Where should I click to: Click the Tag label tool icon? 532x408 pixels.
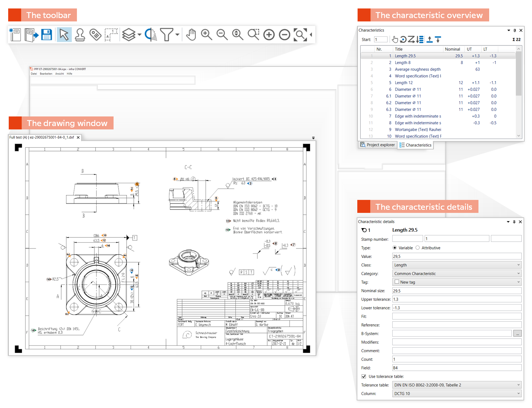[x=96, y=35]
